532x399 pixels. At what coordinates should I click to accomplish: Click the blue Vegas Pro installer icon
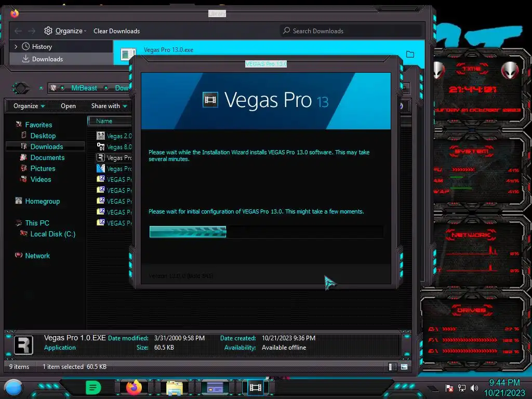click(101, 168)
